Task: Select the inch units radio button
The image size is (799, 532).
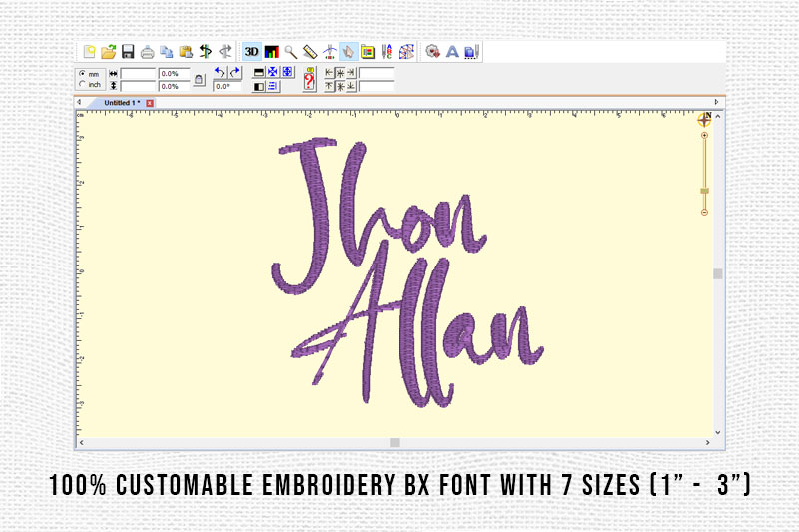Action: click(82, 84)
